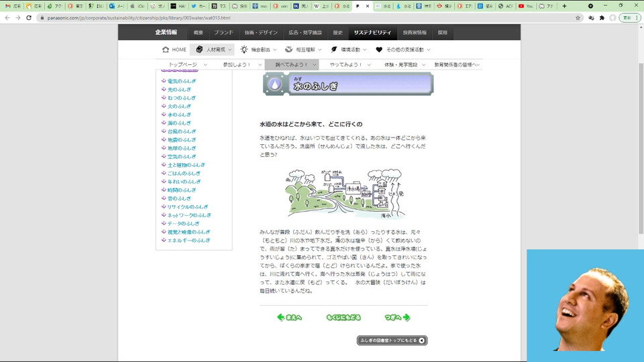Open the エネルギーのふしぎ sidebar link
This screenshot has width=644, height=362.
click(x=189, y=241)
